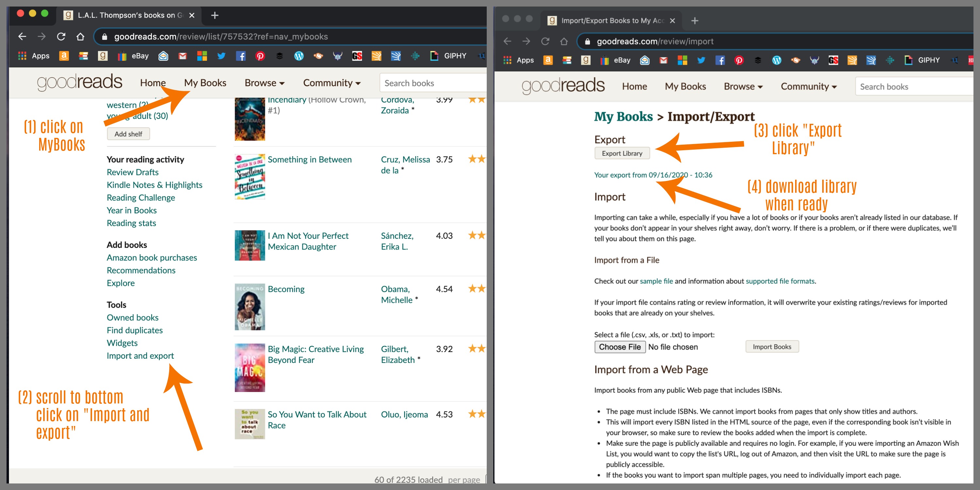Open the eBay bookmark in the right browser
Image resolution: width=980 pixels, height=490 pixels.
pos(615,60)
